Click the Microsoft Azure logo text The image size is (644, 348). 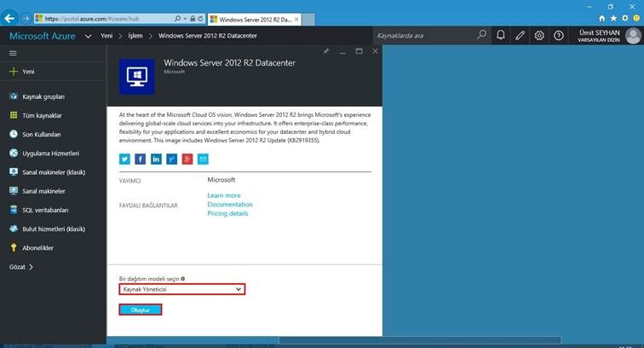(x=43, y=36)
